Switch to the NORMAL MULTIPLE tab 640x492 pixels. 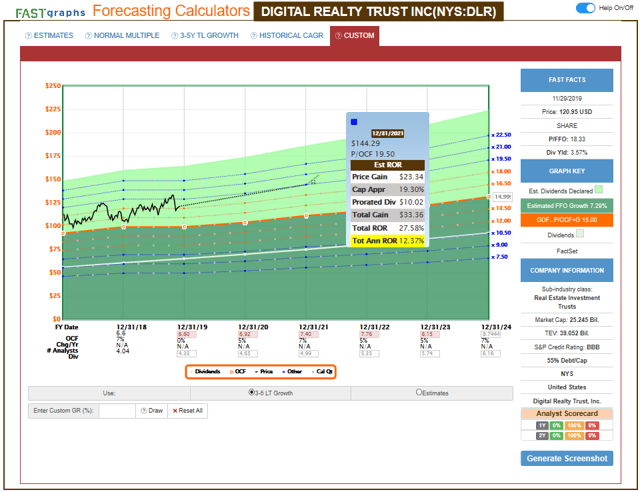(122, 36)
